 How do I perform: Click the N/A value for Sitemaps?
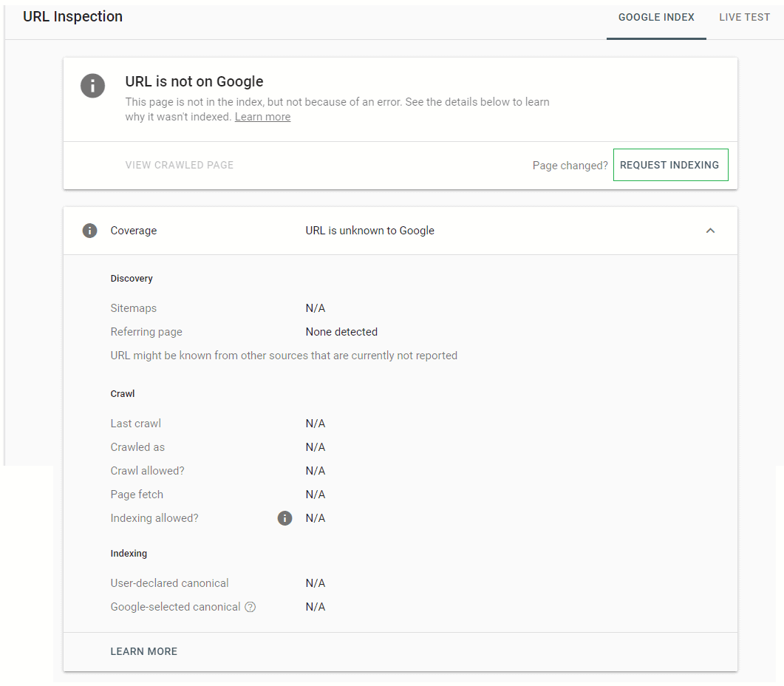click(x=316, y=308)
